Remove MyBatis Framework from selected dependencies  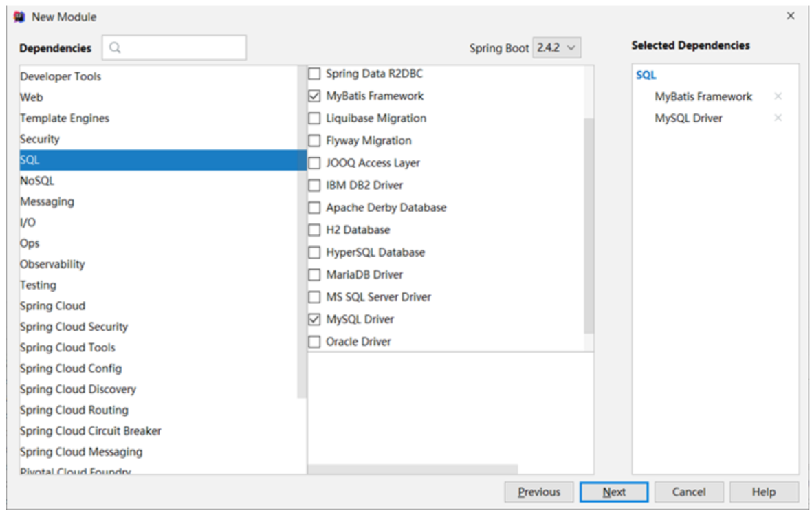click(778, 96)
